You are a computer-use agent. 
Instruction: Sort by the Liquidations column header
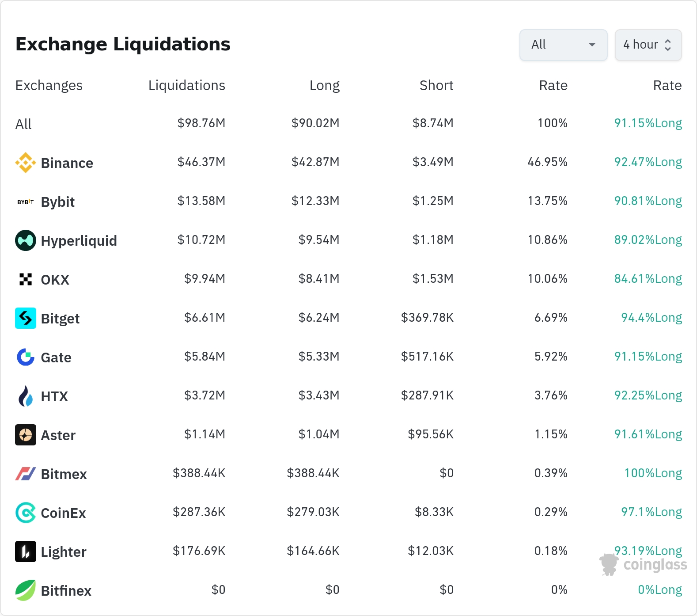point(186,85)
